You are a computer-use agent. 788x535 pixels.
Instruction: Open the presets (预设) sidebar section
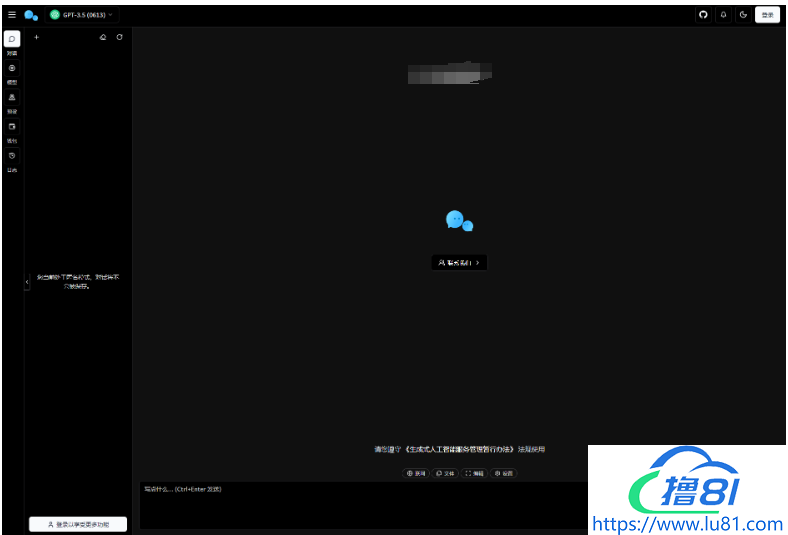click(x=12, y=98)
